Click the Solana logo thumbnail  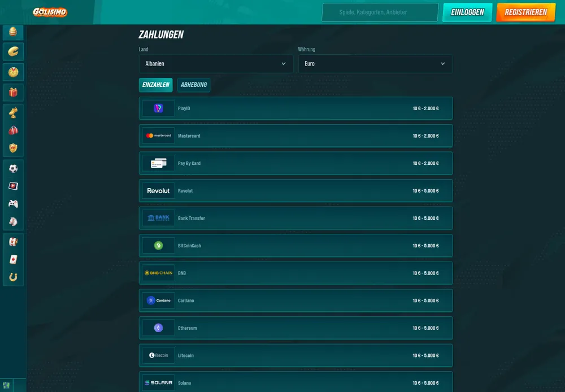(x=158, y=382)
